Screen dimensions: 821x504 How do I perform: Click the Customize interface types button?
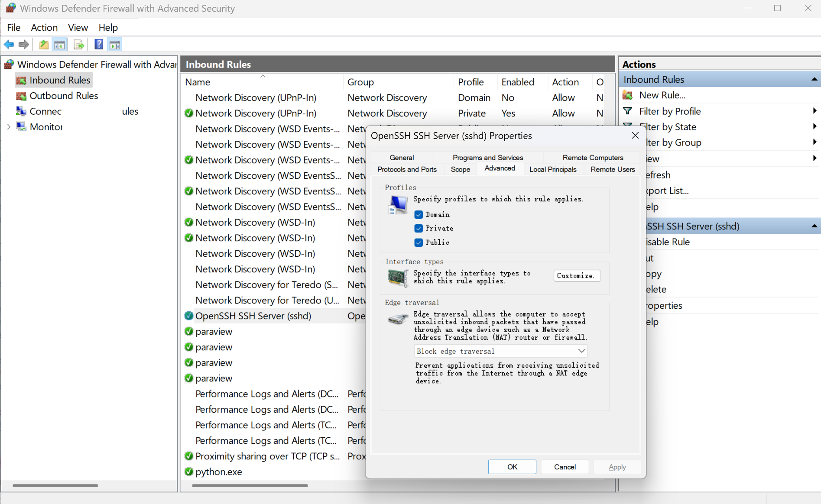coord(577,276)
